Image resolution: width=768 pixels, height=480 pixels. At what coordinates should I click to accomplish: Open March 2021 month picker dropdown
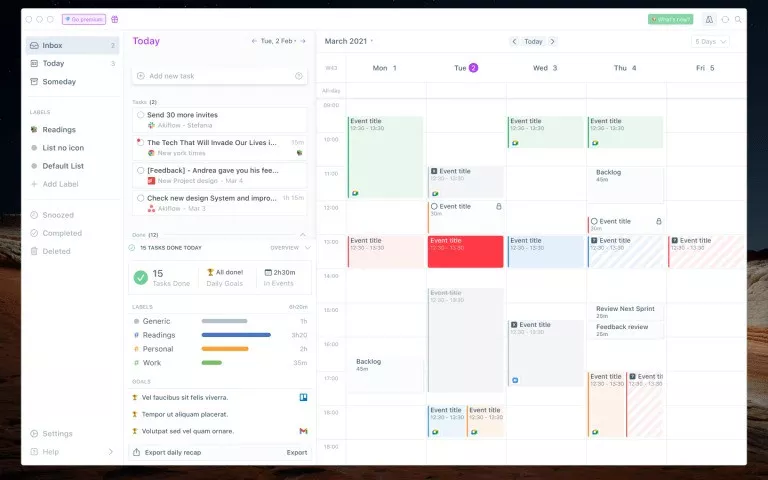coord(349,41)
